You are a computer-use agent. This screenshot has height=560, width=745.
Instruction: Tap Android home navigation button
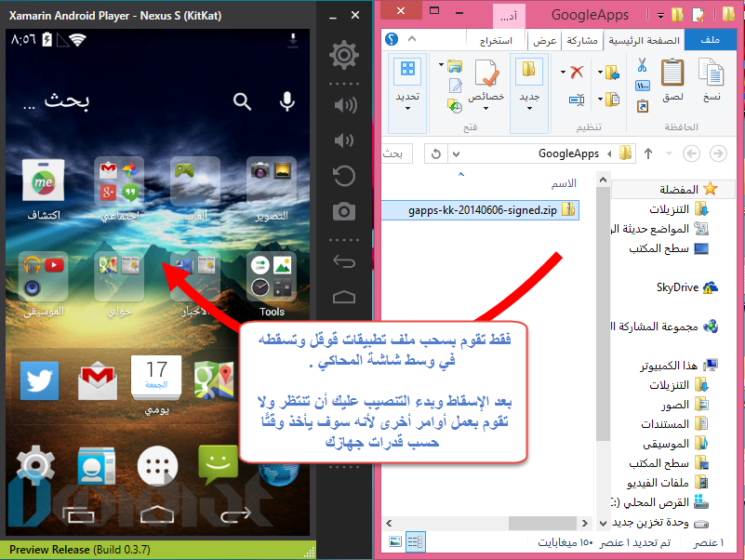[x=157, y=514]
